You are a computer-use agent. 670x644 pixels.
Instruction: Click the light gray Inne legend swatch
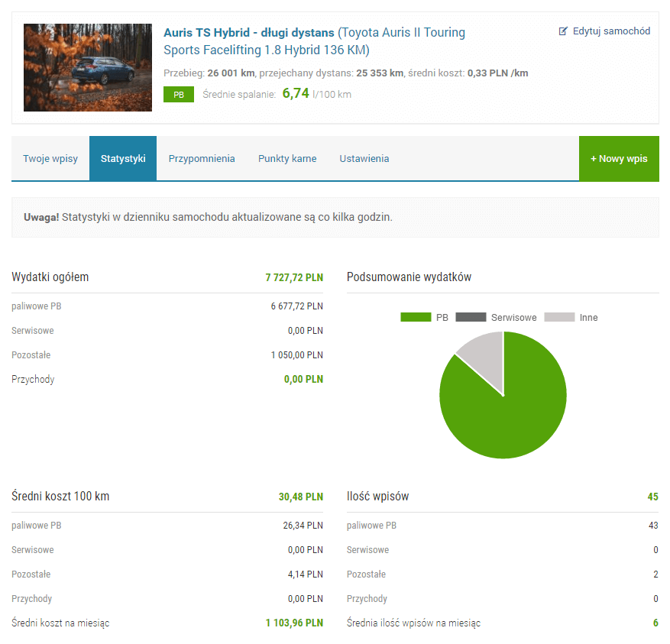(559, 317)
